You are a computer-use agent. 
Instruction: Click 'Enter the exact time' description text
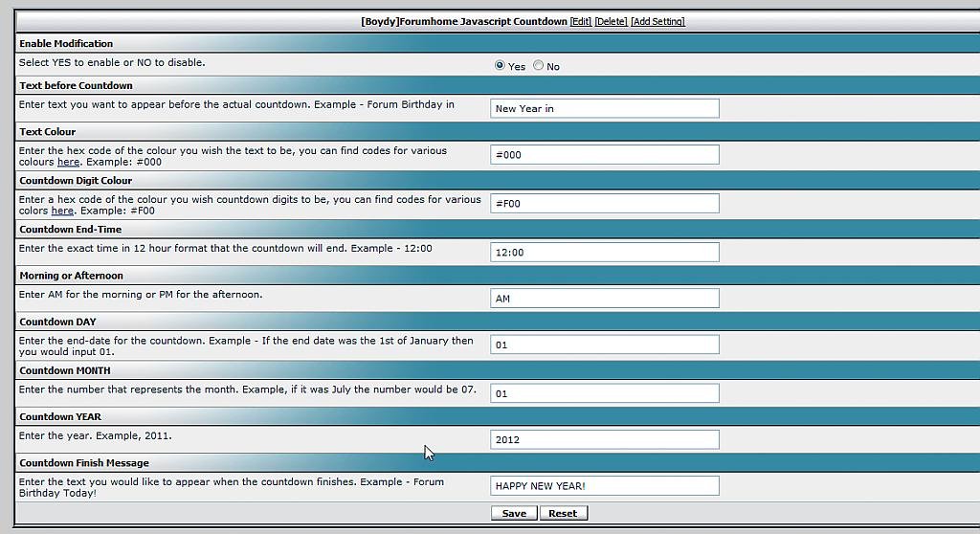click(x=226, y=248)
